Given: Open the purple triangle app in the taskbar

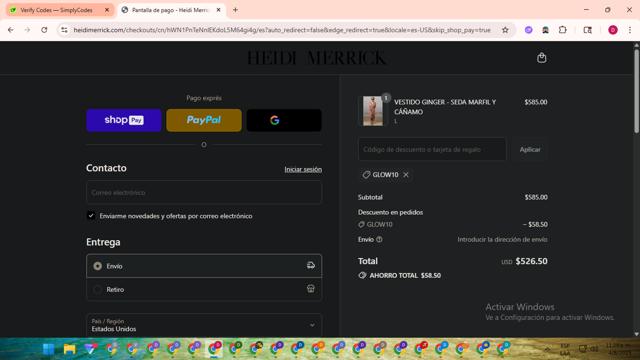Looking at the screenshot, I should pos(91,349).
